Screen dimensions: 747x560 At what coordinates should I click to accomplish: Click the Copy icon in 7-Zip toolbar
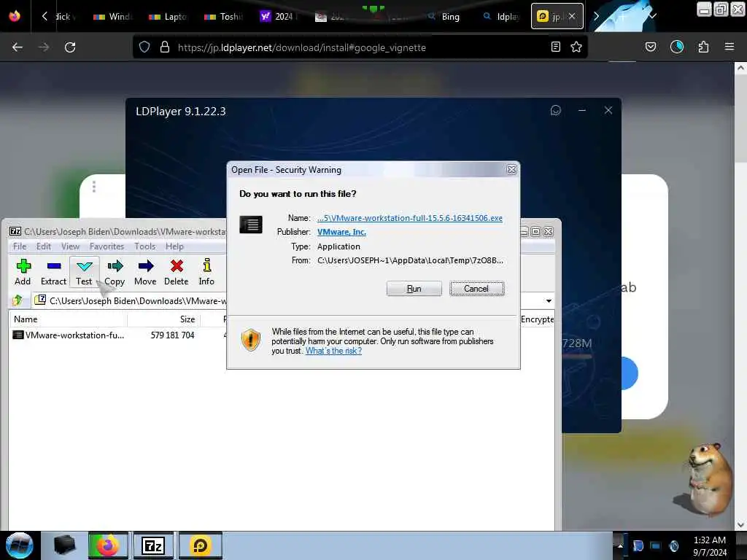[x=115, y=272]
